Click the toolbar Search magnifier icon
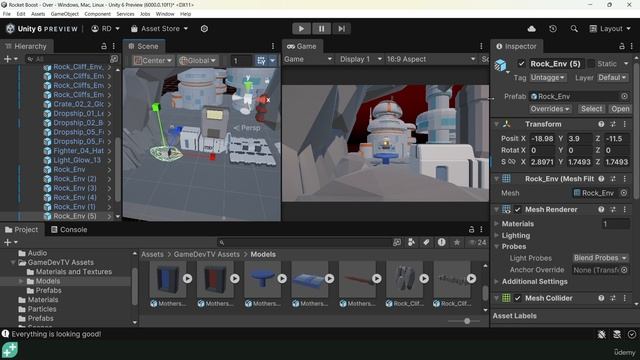The height and width of the screenshot is (360, 640). click(x=574, y=29)
